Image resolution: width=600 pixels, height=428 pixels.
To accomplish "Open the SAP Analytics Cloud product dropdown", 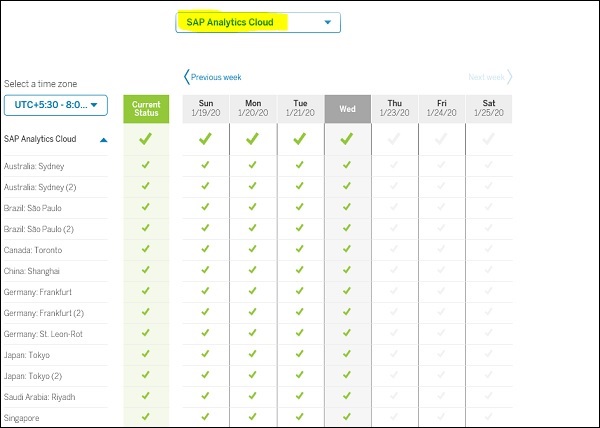I will click(257, 22).
